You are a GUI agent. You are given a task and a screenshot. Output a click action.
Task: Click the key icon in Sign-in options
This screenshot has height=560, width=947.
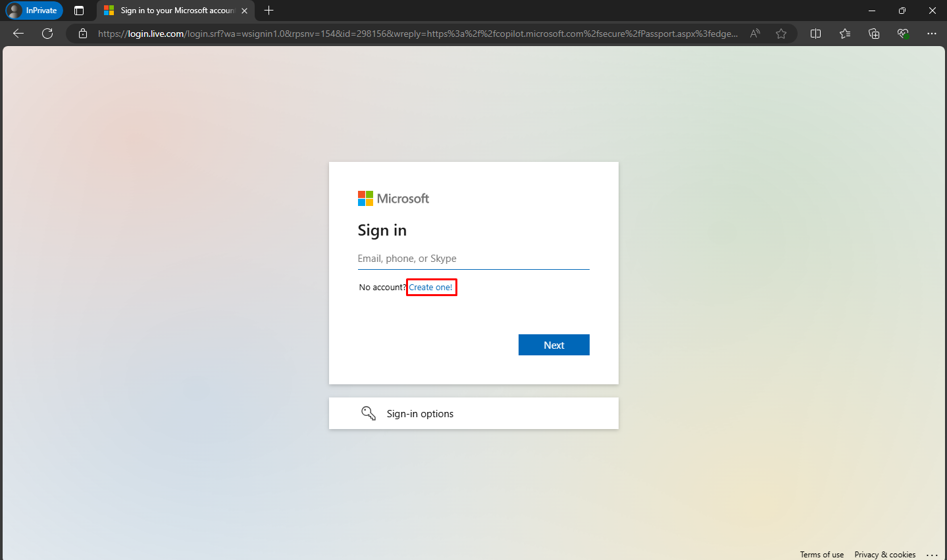369,413
